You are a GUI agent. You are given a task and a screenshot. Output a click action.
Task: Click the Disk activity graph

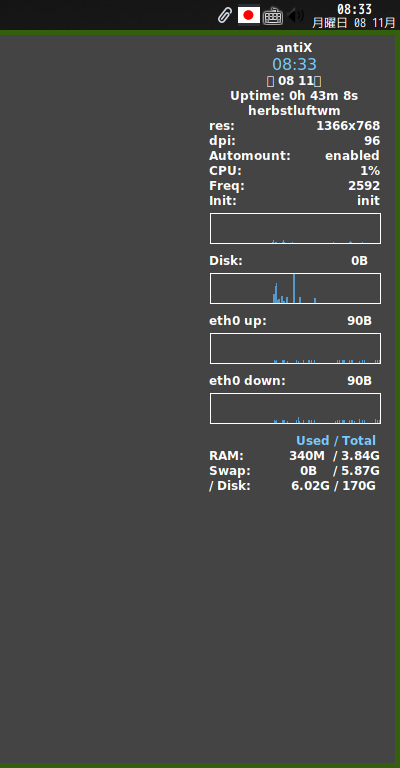coord(295,288)
